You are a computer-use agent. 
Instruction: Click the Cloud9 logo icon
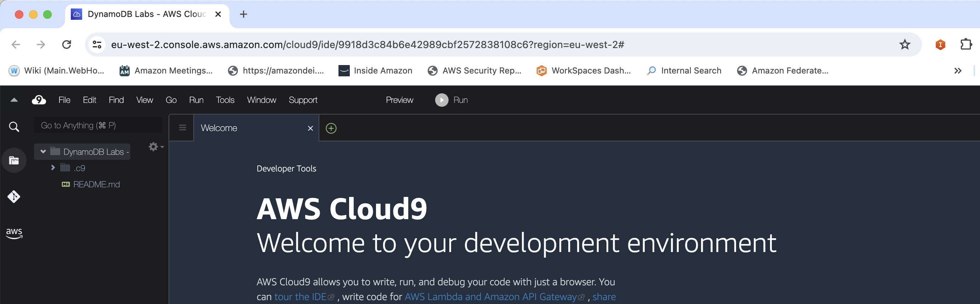click(x=39, y=100)
